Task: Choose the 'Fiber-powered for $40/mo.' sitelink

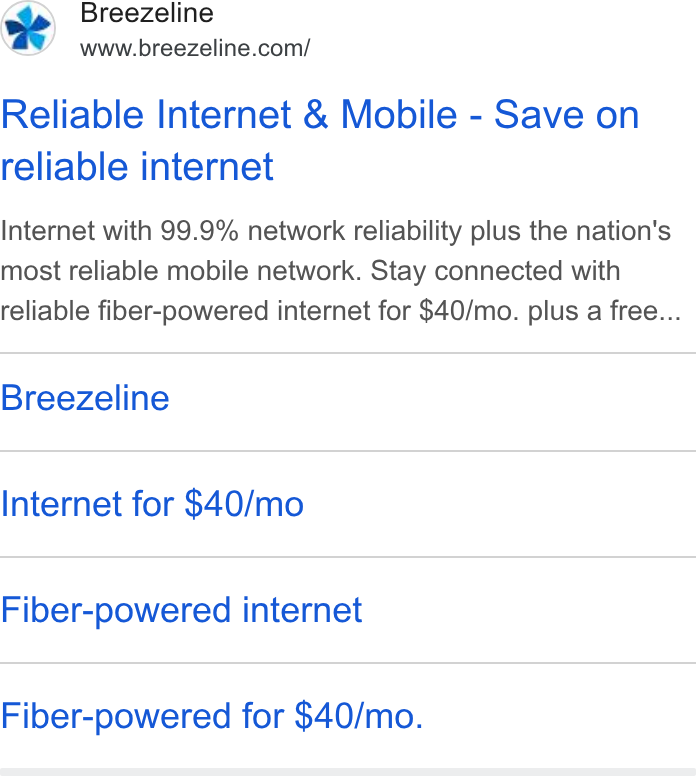Action: tap(212, 716)
